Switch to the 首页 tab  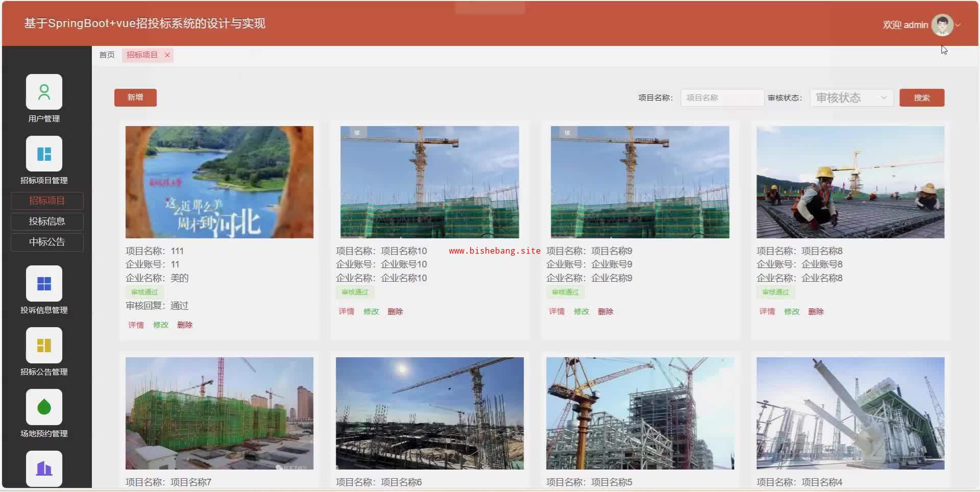pyautogui.click(x=107, y=55)
